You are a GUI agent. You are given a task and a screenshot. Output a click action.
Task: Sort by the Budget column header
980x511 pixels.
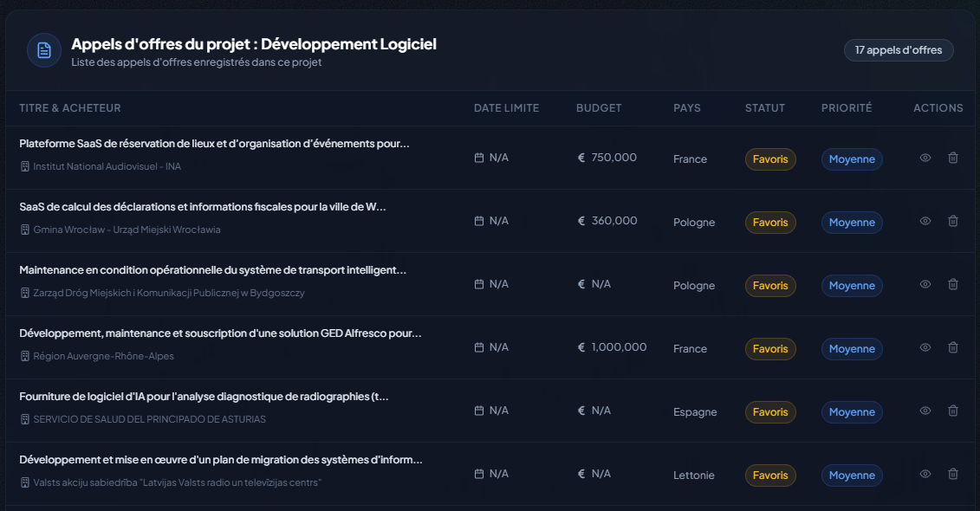[x=599, y=108]
